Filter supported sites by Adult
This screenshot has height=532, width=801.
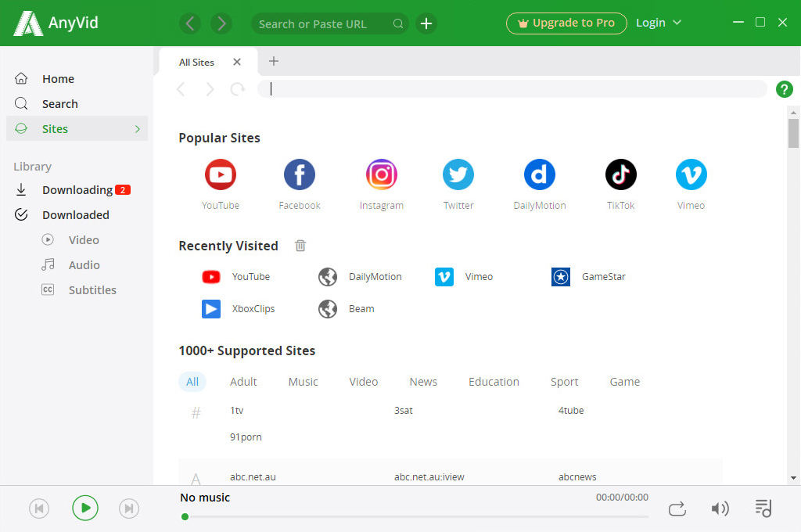click(x=244, y=382)
